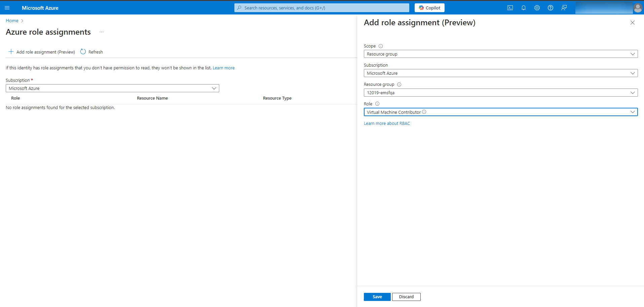The width and height of the screenshot is (644, 307).
Task: Go to Microsoft Azure portal home title
Action: 40,8
